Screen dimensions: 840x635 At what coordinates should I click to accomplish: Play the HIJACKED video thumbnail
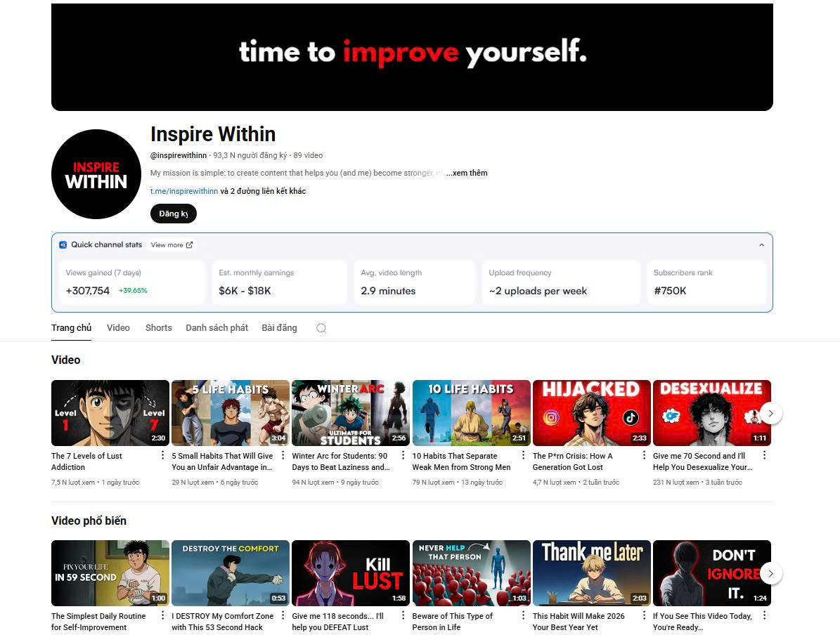[x=591, y=413]
